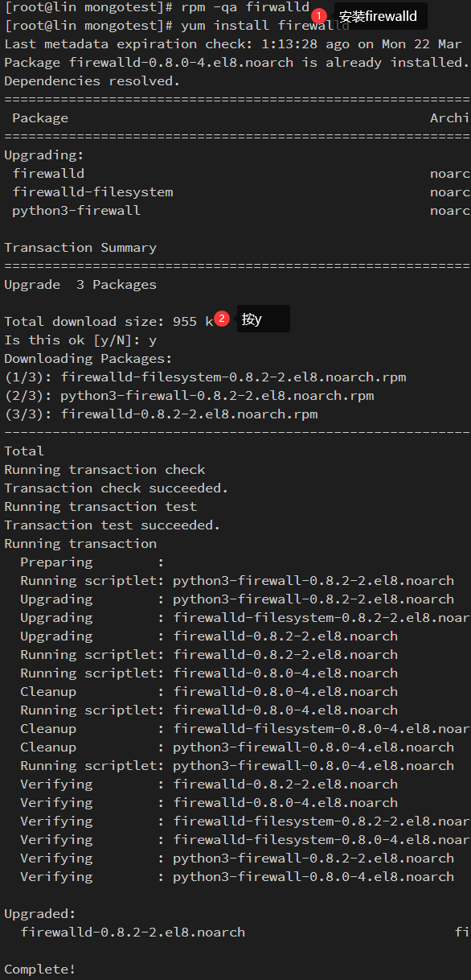Click the '(3/3): firewalld-0.8.2-2' download line

coord(161,414)
